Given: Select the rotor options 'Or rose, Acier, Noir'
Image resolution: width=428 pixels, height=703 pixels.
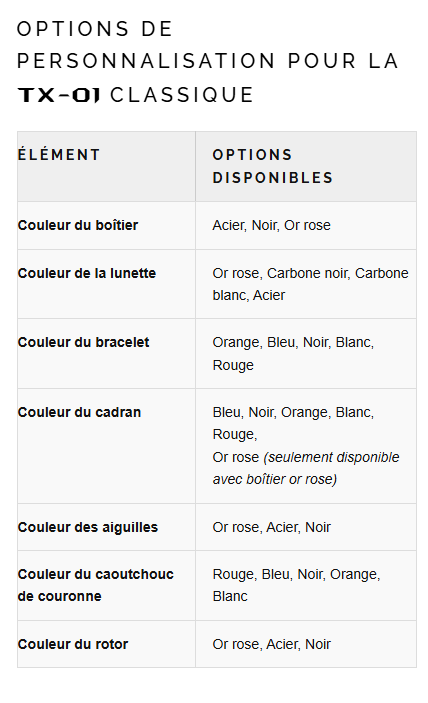Looking at the screenshot, I should pyautogui.click(x=271, y=644).
